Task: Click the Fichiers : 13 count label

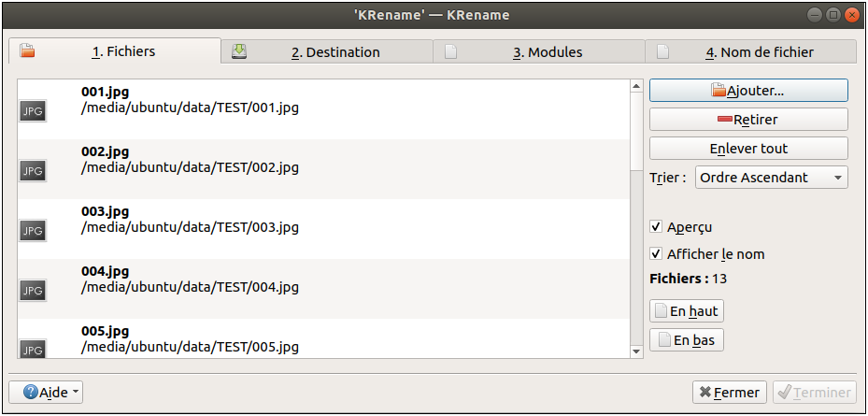Action: (x=688, y=279)
